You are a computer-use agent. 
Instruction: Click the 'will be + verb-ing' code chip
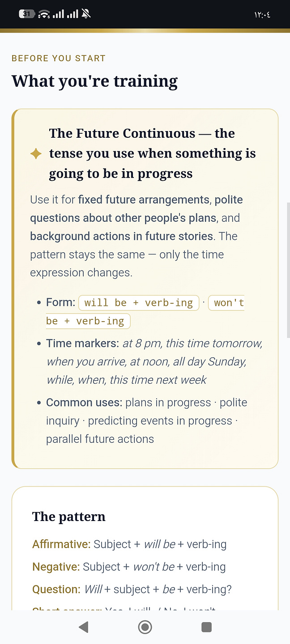139,303
